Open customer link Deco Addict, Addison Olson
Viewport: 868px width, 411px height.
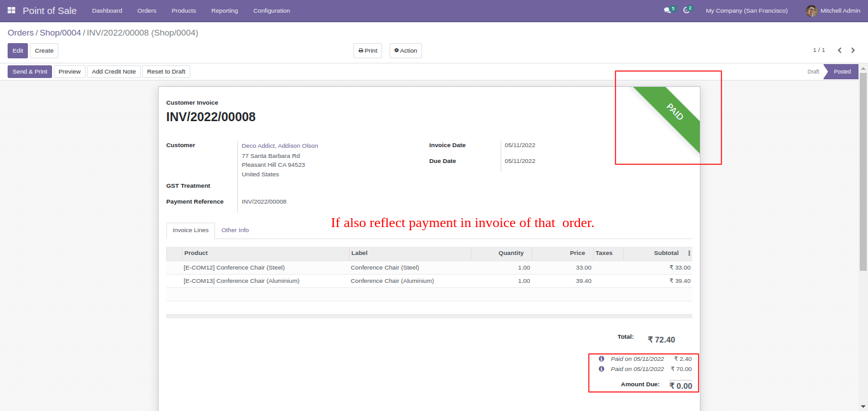point(280,146)
